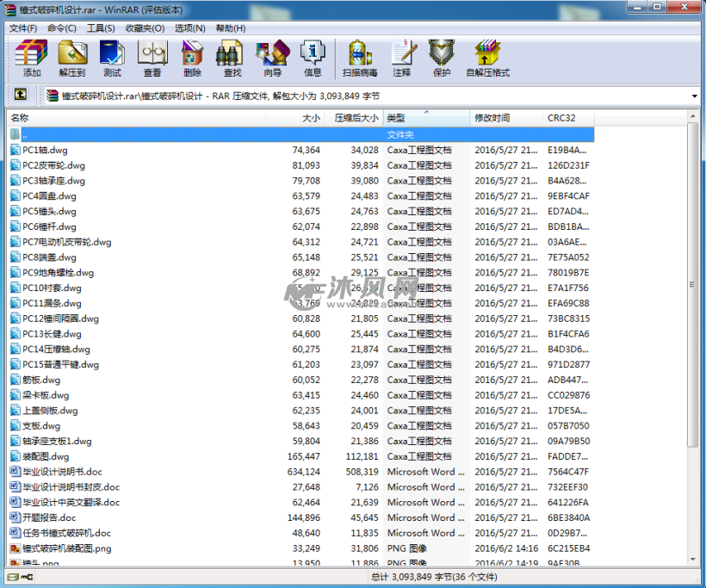Click the Delete (删除) toolbar icon
Viewport: 706px width, 588px height.
click(x=192, y=58)
